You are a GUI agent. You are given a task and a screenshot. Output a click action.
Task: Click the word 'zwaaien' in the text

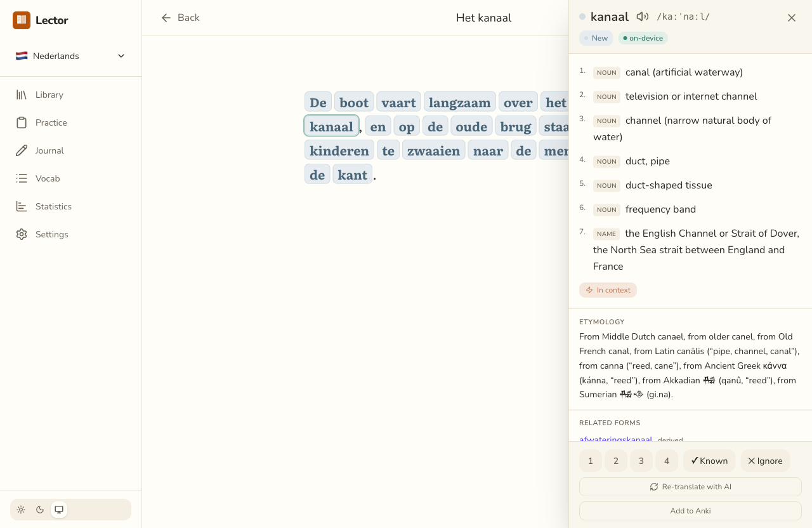[x=434, y=150]
